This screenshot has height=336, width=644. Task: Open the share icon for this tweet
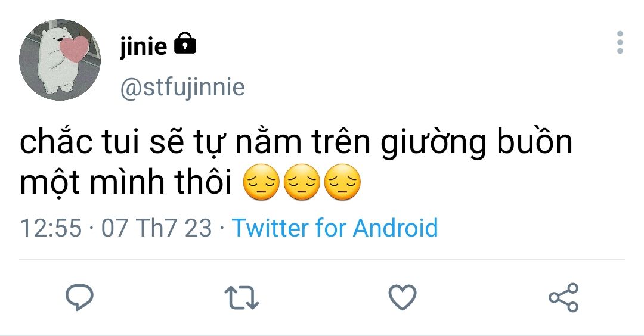[x=563, y=297]
